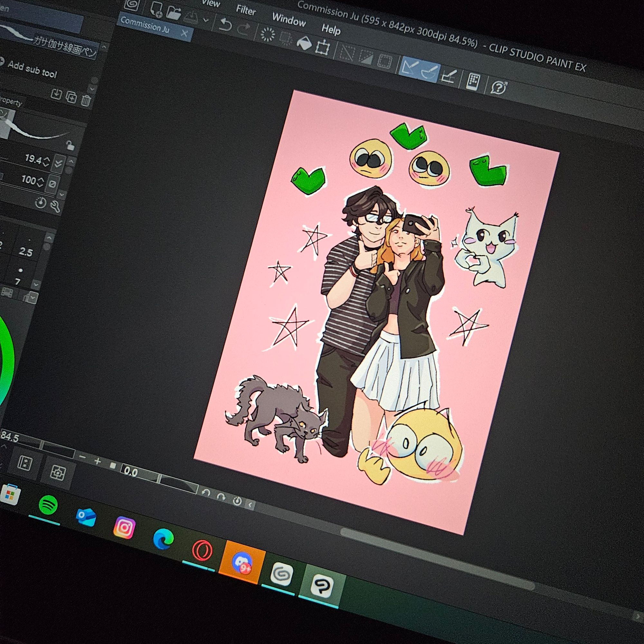Zoom in with the plus button

pos(98,462)
